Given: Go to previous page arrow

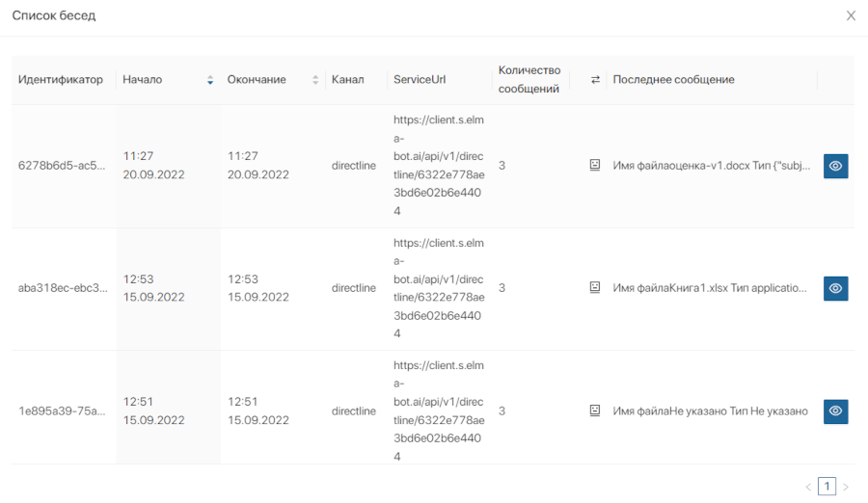Looking at the screenshot, I should (x=808, y=487).
